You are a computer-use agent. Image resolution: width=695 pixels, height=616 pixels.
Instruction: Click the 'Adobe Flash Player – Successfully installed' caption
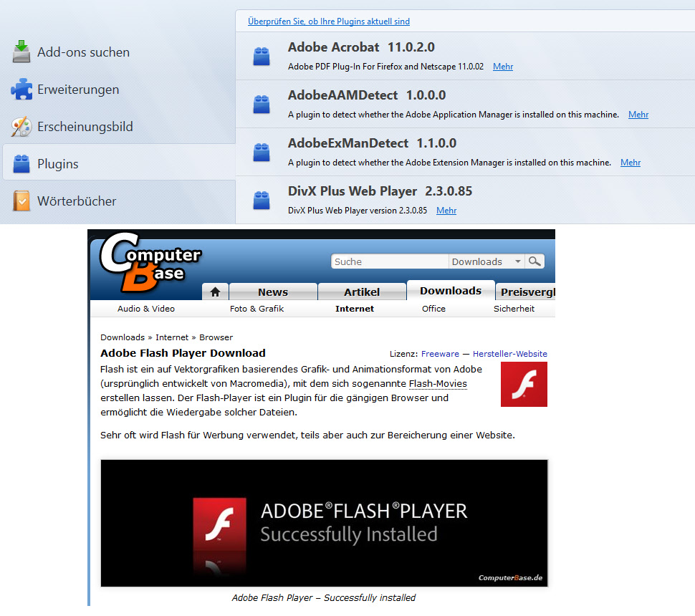(324, 597)
